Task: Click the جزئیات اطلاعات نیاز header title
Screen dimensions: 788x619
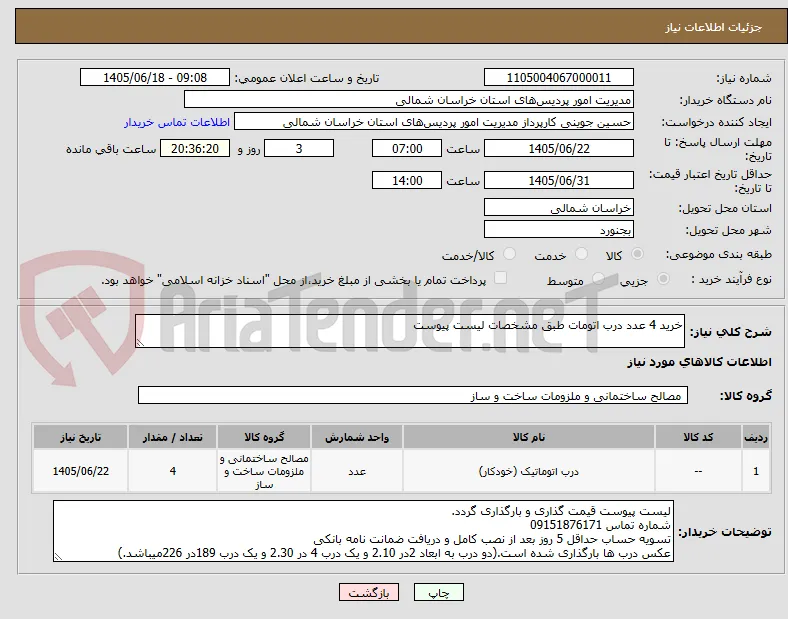Action: click(x=713, y=27)
